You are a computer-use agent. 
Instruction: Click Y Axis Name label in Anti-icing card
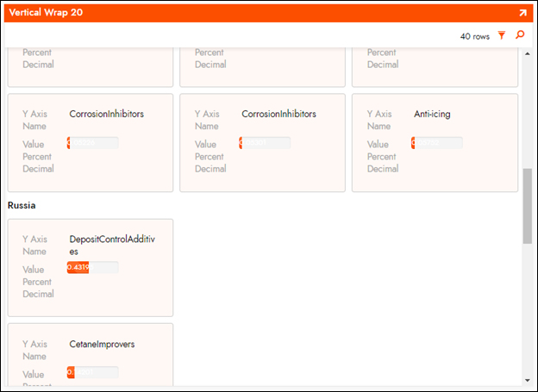coord(379,120)
